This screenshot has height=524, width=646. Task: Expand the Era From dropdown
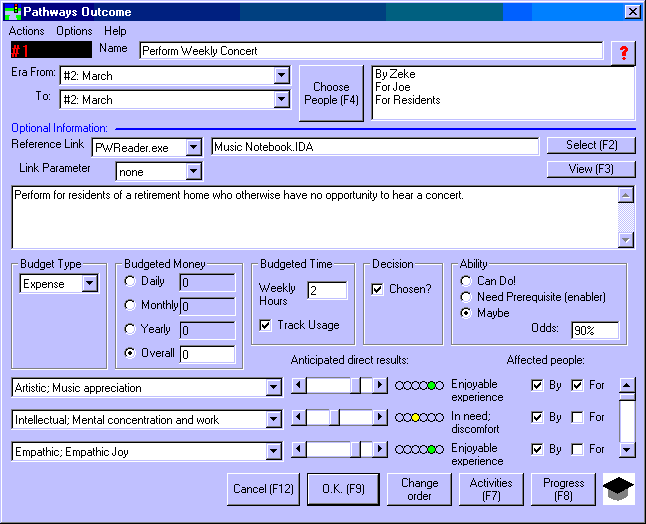coord(281,76)
